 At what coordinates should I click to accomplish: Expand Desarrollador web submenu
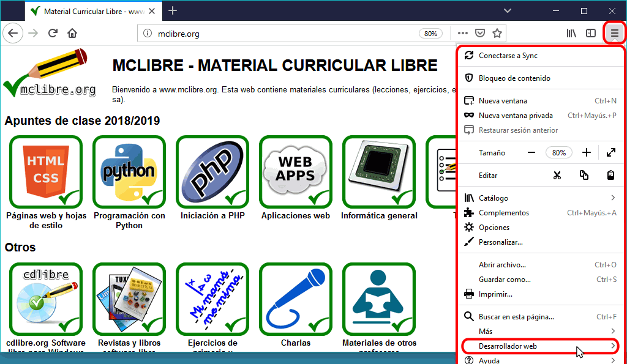coord(541,346)
